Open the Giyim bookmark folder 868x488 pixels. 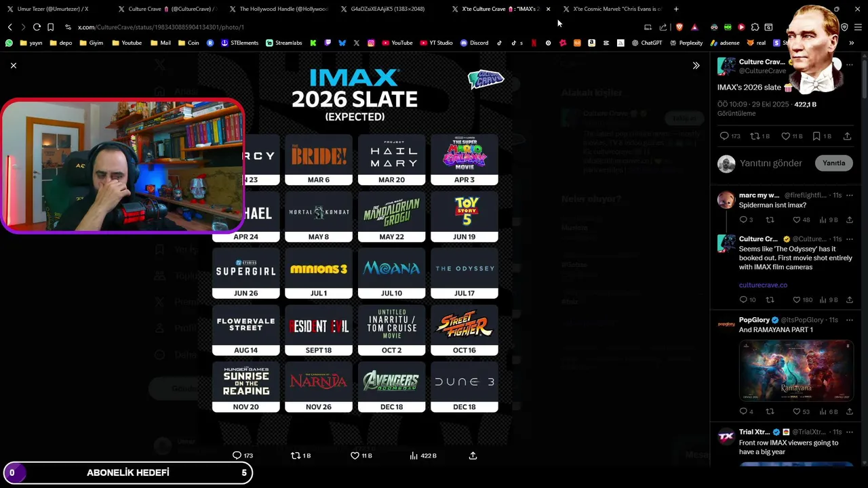[x=91, y=43]
